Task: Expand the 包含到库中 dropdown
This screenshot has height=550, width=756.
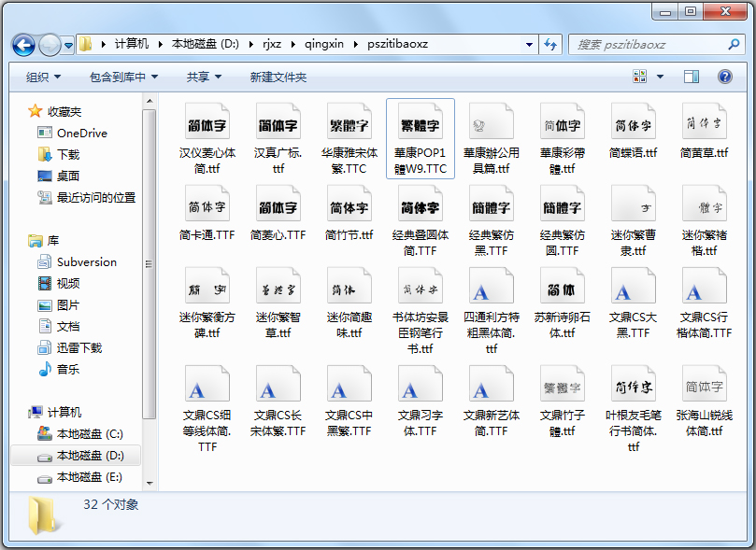Action: click(123, 77)
